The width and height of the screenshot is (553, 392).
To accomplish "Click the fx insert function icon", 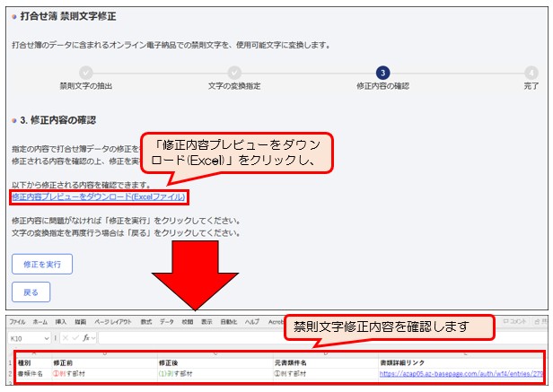I will coord(85,338).
